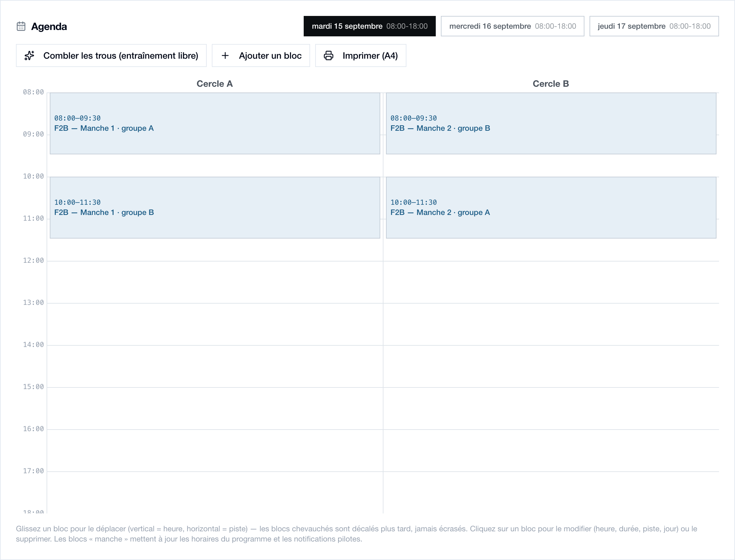This screenshot has height=560, width=735.
Task: Click the 14:00 time label
Action: (33, 345)
